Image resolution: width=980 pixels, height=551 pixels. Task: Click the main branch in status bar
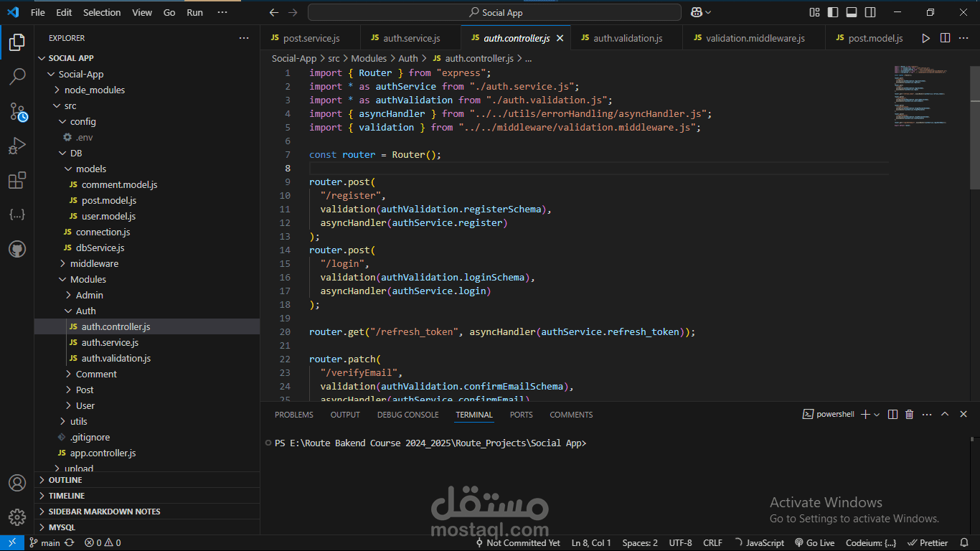pos(44,543)
